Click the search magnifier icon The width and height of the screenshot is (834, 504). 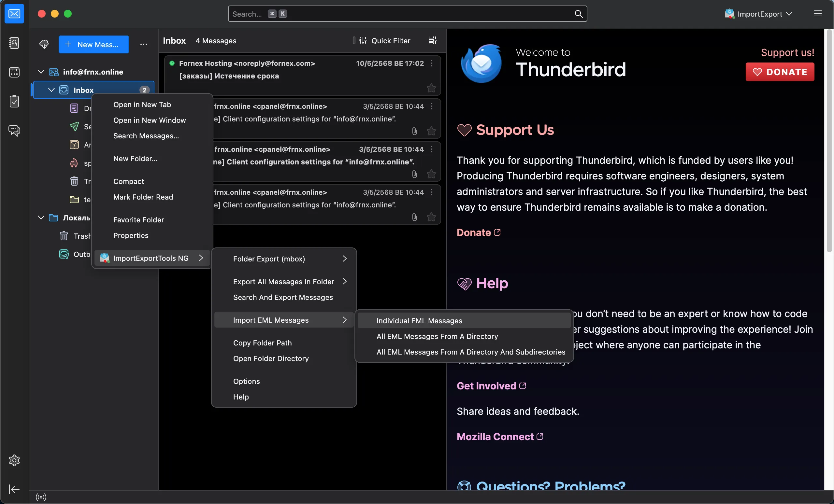pos(579,14)
